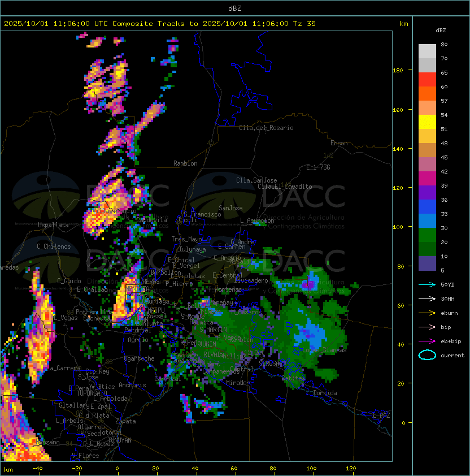Click the magenta eb+bip arrow icon
Image resolution: width=470 pixels, height=476 pixels.
(x=427, y=341)
